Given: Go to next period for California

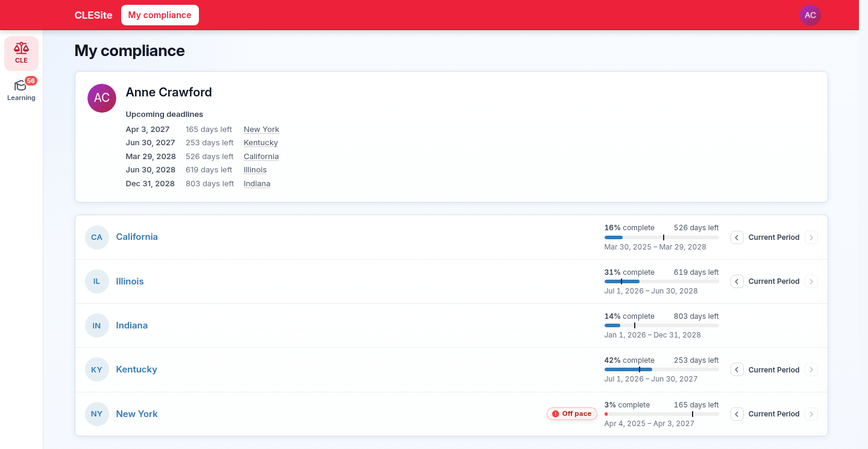Looking at the screenshot, I should (x=811, y=237).
